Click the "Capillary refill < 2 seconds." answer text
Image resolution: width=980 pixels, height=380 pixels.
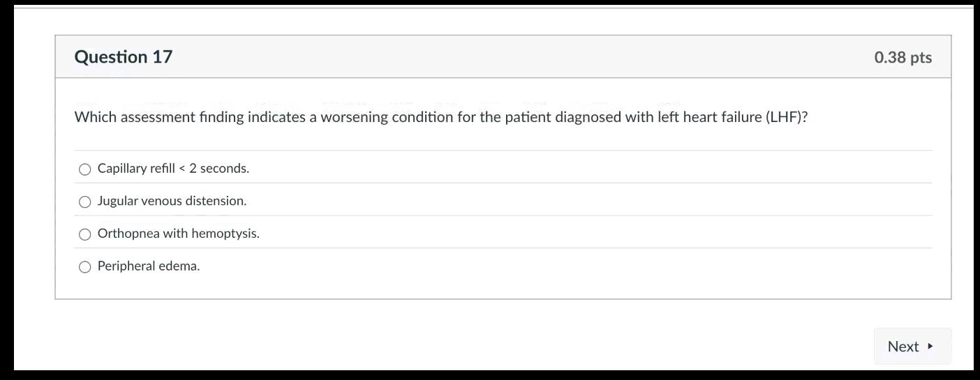coord(173,169)
